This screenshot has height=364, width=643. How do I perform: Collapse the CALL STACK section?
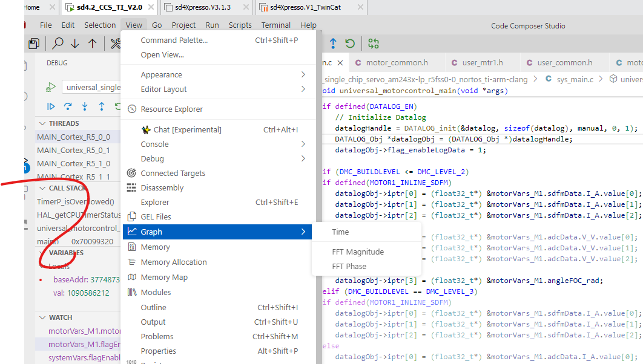click(42, 188)
